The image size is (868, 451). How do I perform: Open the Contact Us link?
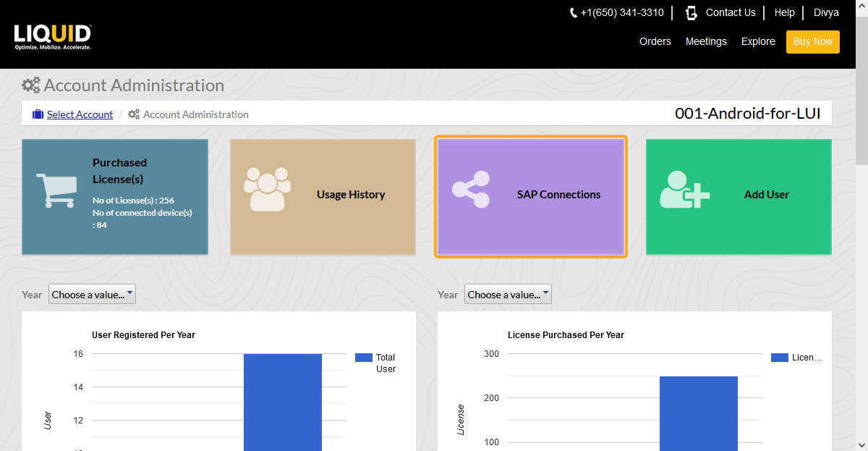tap(731, 12)
